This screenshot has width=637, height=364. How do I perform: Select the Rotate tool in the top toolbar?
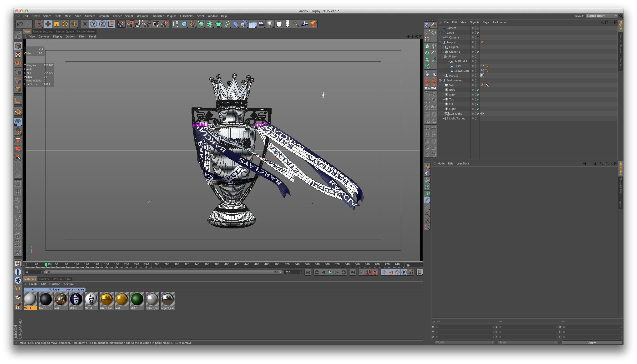(x=65, y=24)
